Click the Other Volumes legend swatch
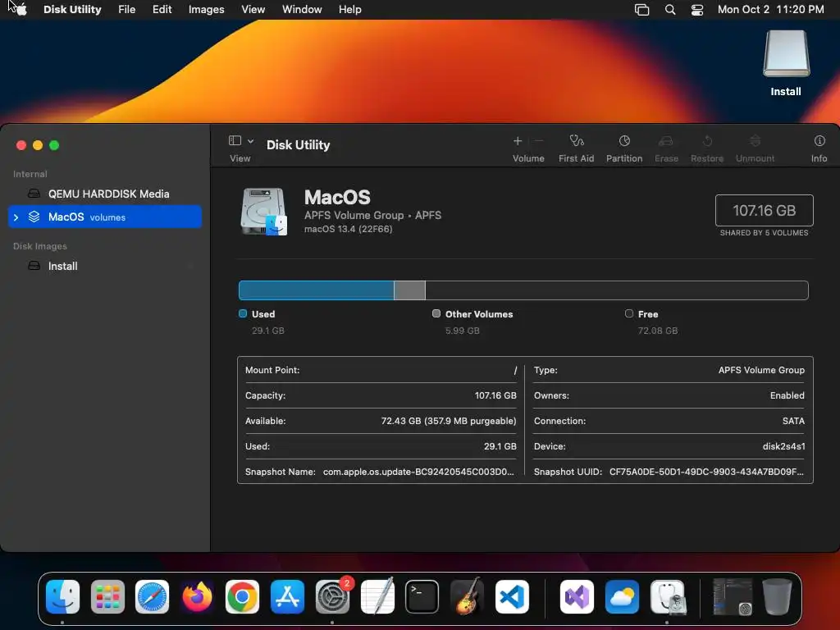The width and height of the screenshot is (840, 630). tap(436, 313)
